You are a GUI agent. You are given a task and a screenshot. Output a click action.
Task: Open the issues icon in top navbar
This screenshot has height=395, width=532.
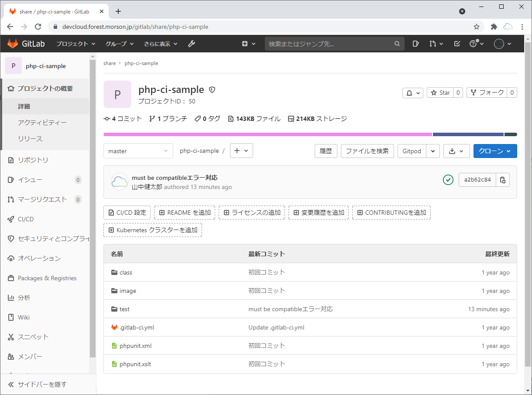pos(416,44)
